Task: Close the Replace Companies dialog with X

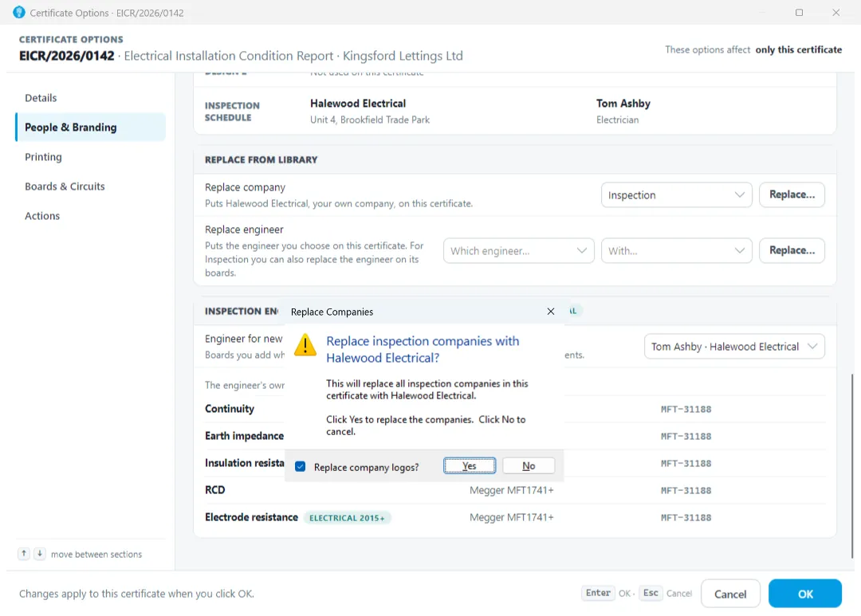Action: [x=551, y=312]
